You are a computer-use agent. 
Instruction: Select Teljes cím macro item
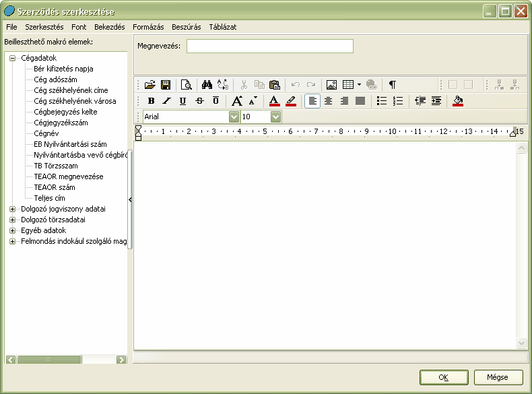point(49,198)
